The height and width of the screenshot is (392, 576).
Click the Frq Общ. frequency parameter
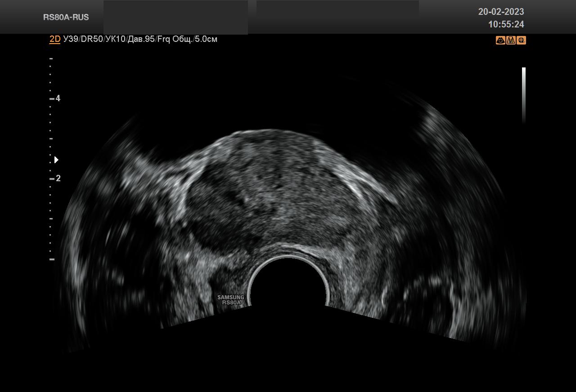(175, 39)
